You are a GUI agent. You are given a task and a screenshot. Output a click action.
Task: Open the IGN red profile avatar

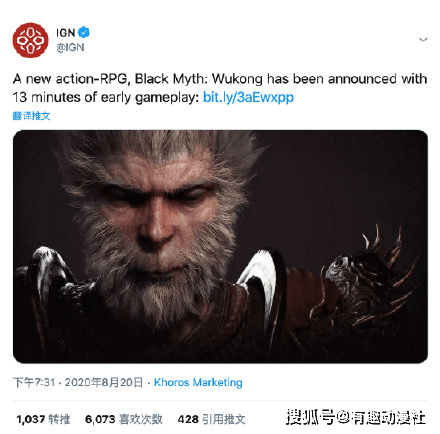point(30,40)
